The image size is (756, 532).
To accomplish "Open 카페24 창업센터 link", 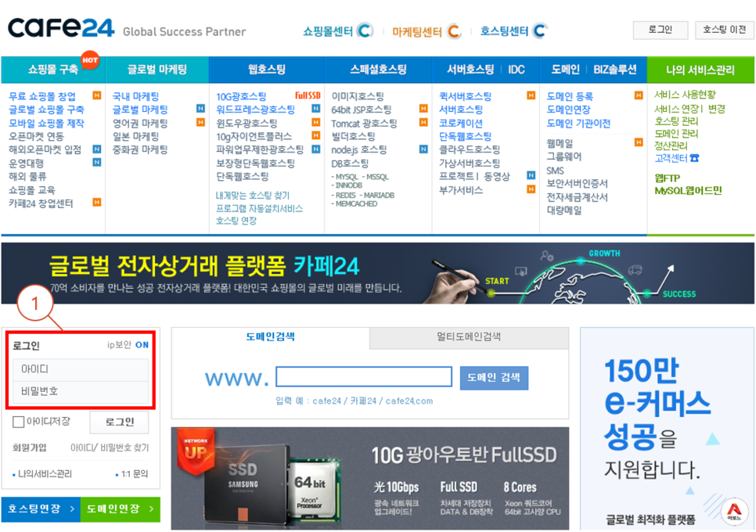I will click(x=41, y=203).
